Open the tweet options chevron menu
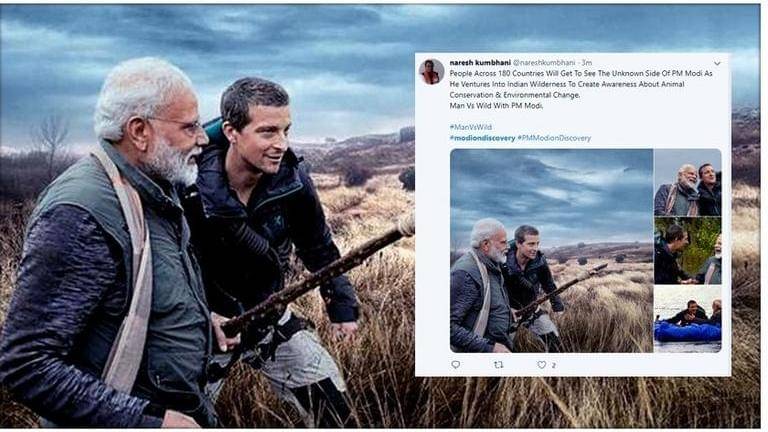Screen dimensions: 768x432 click(716, 63)
